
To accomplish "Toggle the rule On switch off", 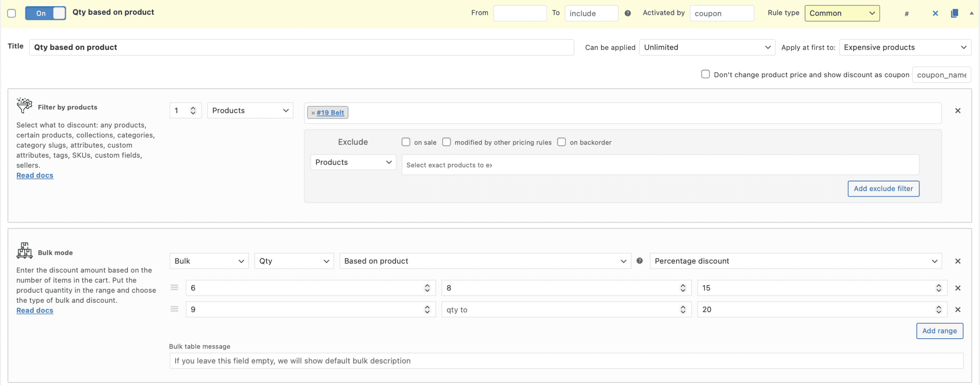I will [x=46, y=13].
